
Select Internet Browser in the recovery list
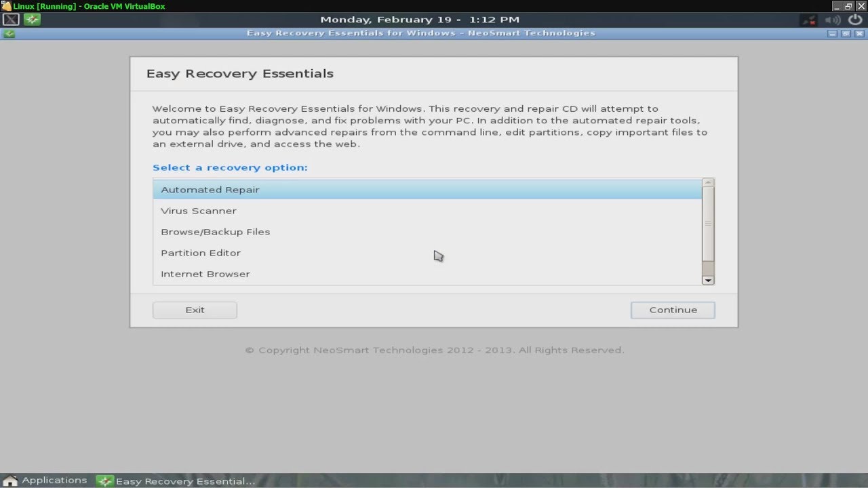[x=427, y=274]
